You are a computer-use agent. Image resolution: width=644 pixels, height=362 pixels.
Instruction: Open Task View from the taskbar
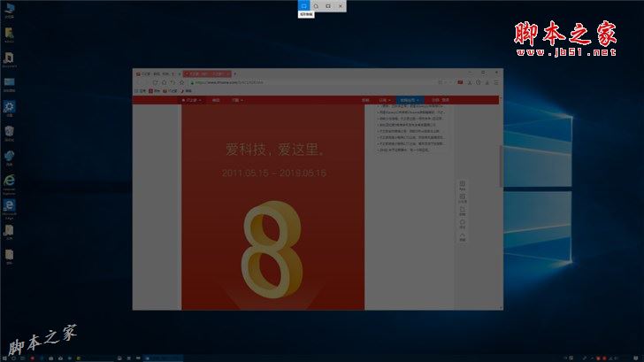(x=23, y=358)
